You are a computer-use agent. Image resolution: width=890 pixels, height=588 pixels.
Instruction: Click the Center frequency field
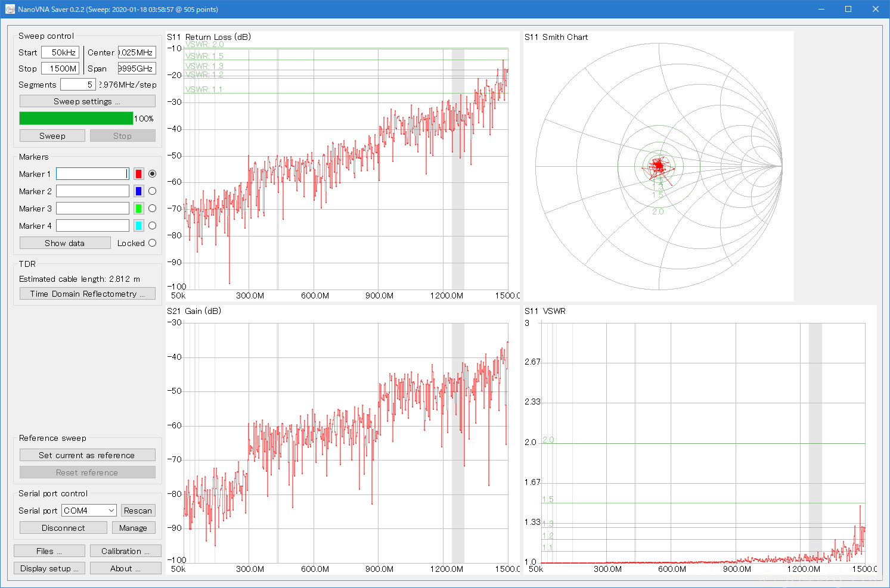pos(137,52)
